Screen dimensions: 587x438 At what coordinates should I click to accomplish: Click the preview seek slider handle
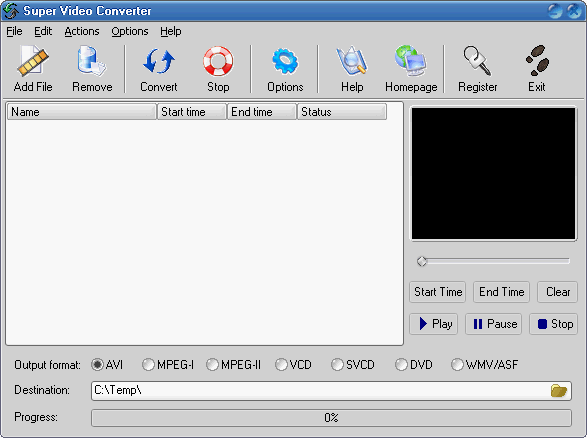point(422,261)
